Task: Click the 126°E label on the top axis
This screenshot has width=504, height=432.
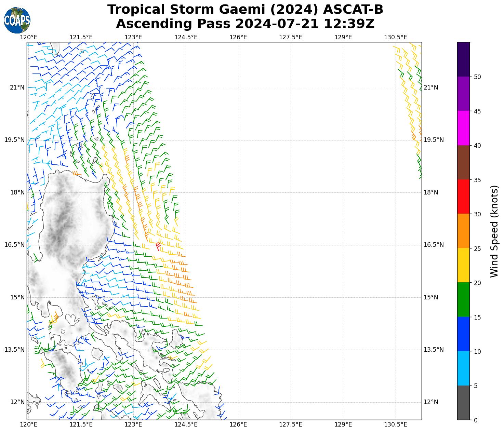Action: tap(238, 37)
